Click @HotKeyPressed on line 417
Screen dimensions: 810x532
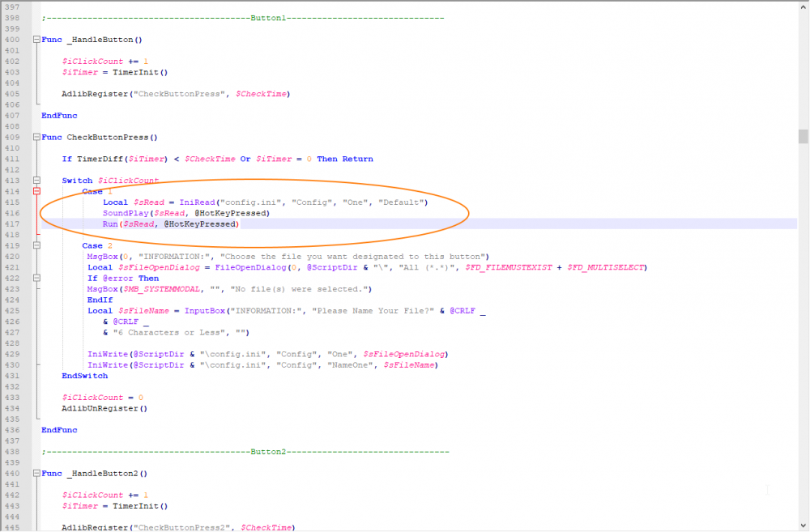(200, 224)
